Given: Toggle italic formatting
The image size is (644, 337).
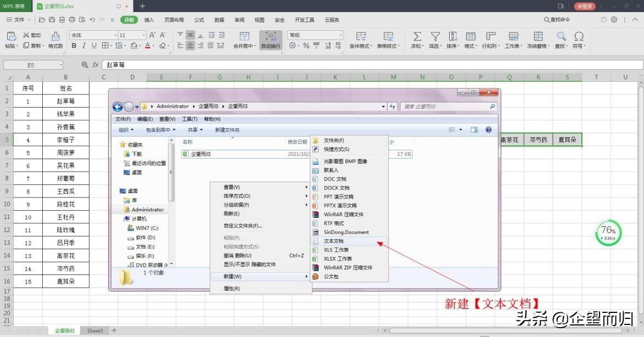Looking at the screenshot, I should tap(84, 46).
